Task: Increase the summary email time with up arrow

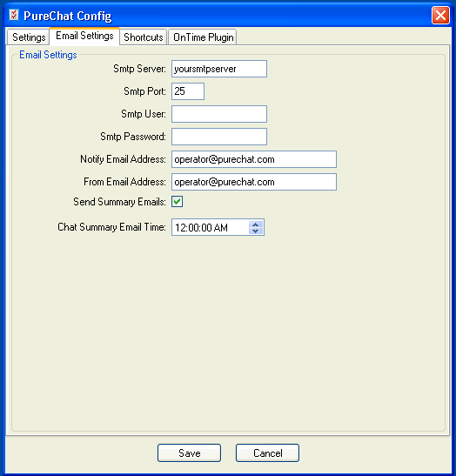Action: coord(255,225)
